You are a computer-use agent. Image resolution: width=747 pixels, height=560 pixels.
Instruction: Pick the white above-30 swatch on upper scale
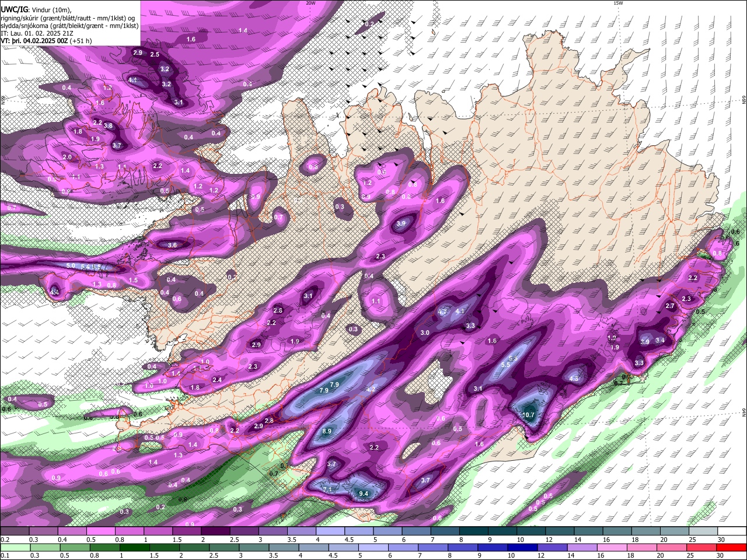coord(732,530)
